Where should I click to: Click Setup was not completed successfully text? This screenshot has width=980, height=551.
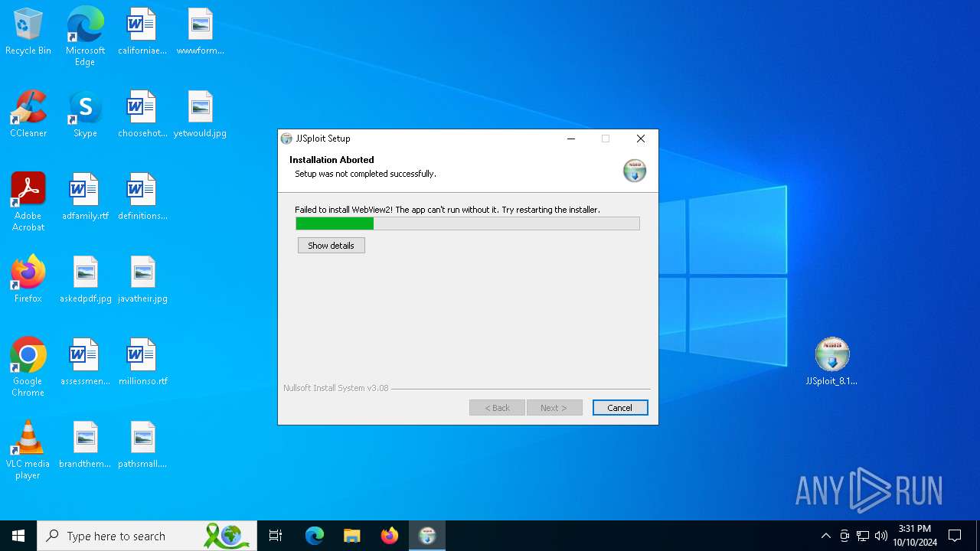click(365, 174)
